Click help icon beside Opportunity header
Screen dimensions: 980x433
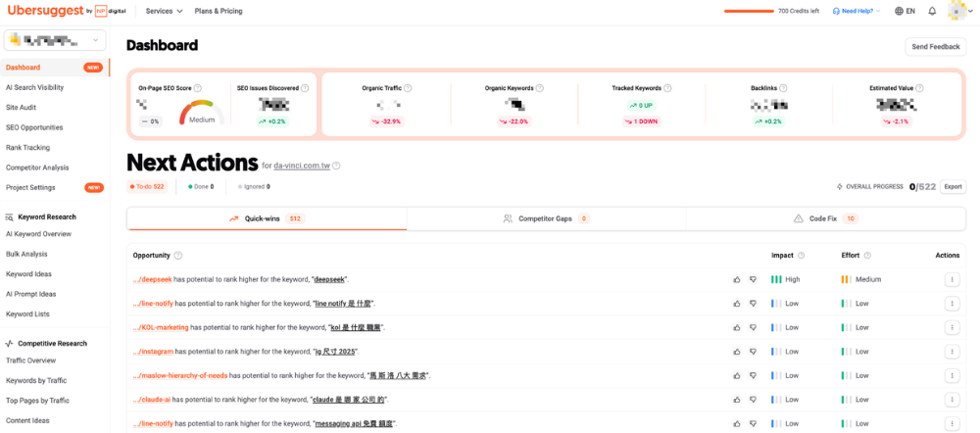pyautogui.click(x=178, y=256)
